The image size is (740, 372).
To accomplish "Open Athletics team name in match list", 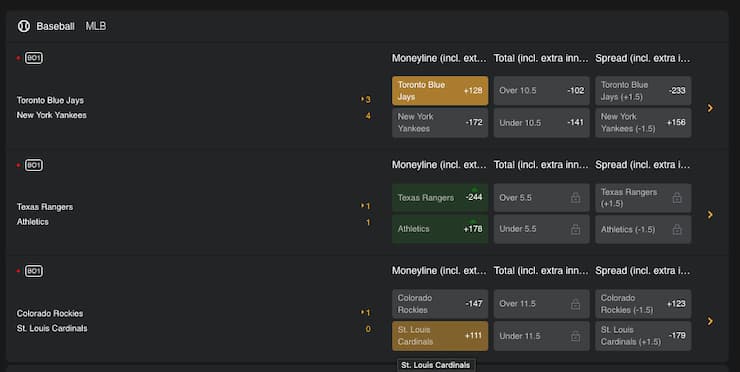I will click(x=33, y=222).
